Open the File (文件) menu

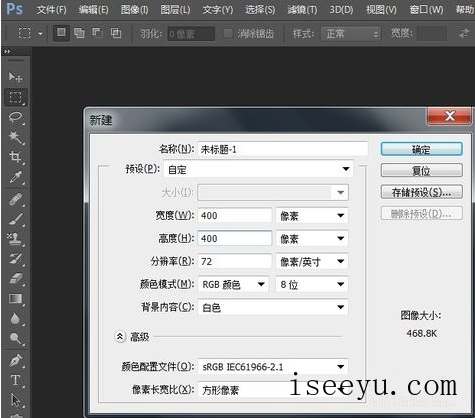[x=51, y=9]
